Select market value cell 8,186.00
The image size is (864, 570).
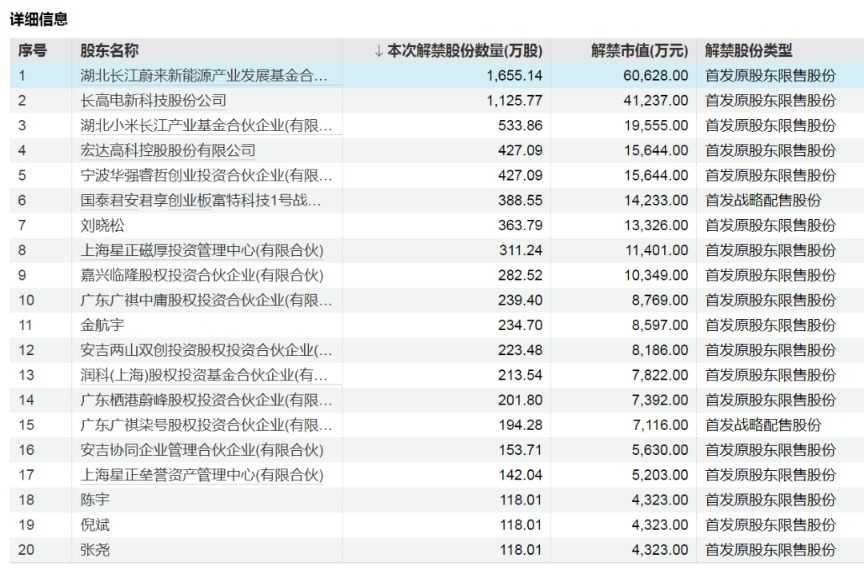coord(660,350)
